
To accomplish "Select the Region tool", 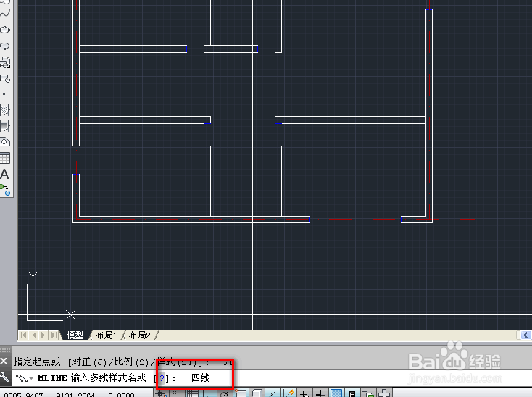I will pyautogui.click(x=5, y=142).
